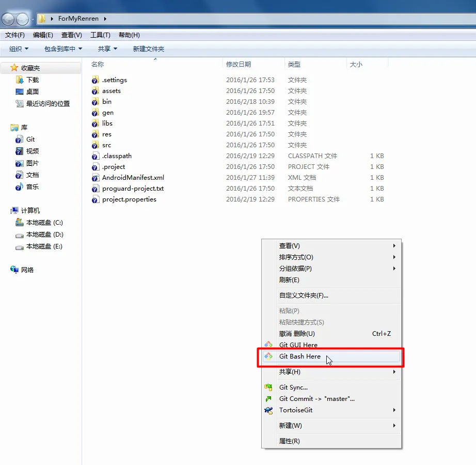Click the .classpath file icon
Viewport: 476px width, 465px height.
96,156
